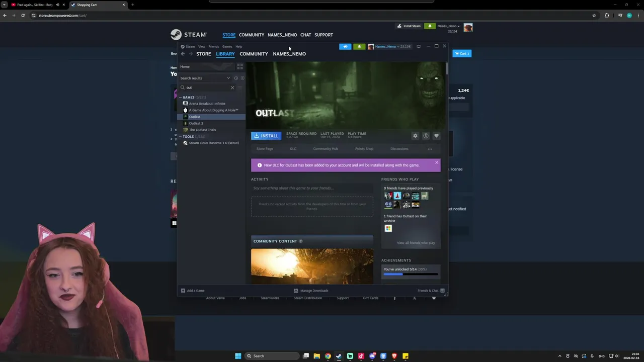Screen dimensions: 644x362
Task: Open Outlast Store Page link
Action: tap(265, 149)
